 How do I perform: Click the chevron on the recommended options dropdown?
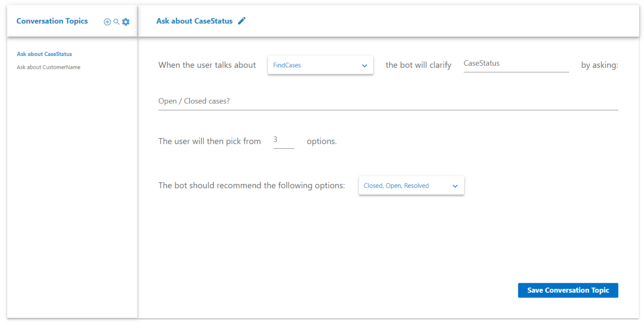click(x=455, y=186)
